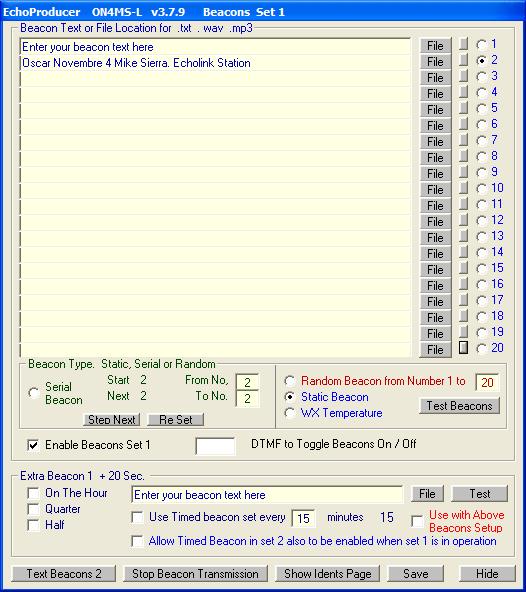Click the File button for beacon row 18
The width and height of the screenshot is (526, 592).
[435, 318]
